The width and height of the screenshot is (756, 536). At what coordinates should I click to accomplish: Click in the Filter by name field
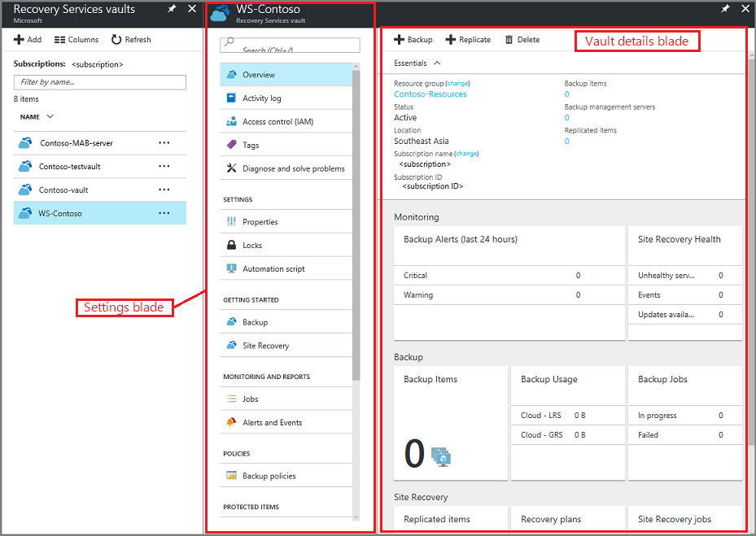tap(99, 82)
